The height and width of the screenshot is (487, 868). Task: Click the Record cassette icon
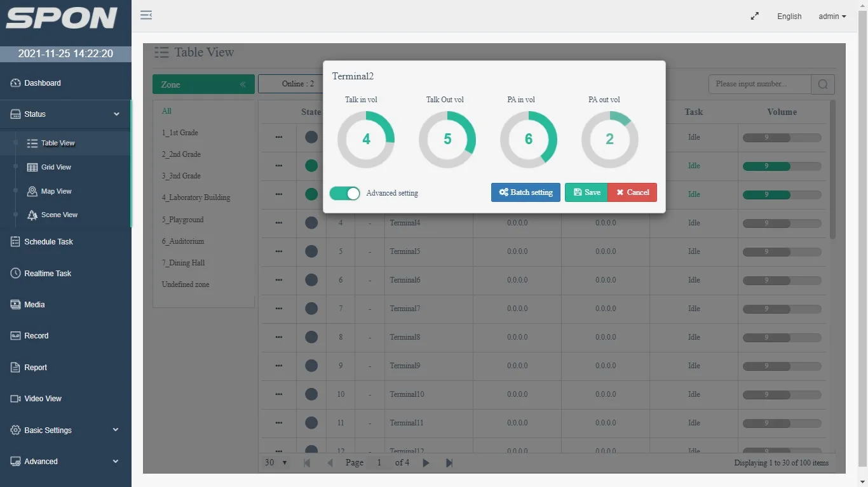(15, 336)
